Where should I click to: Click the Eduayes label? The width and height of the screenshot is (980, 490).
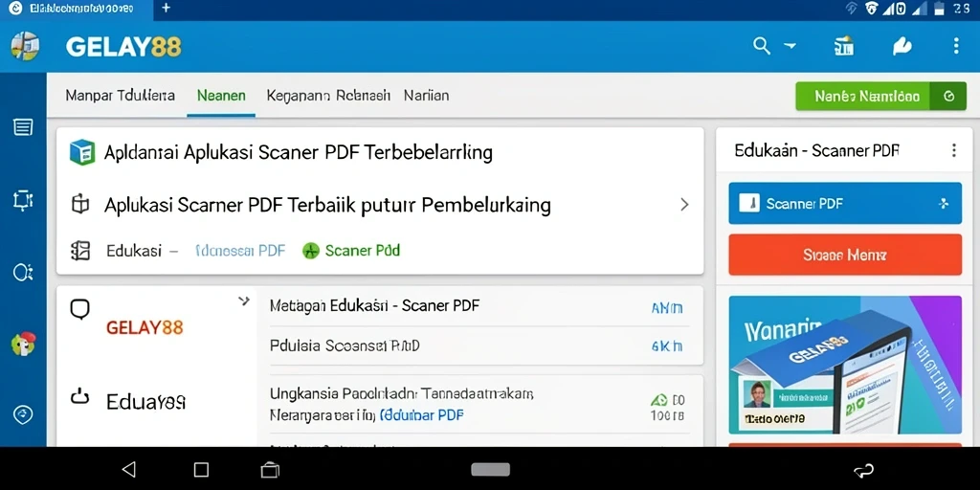pyautogui.click(x=145, y=401)
